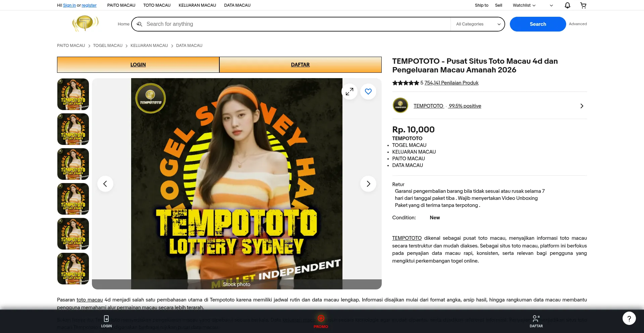Screen dimensions: 644x333
Task: Select the fifth product thumbnail
Action: point(73,234)
